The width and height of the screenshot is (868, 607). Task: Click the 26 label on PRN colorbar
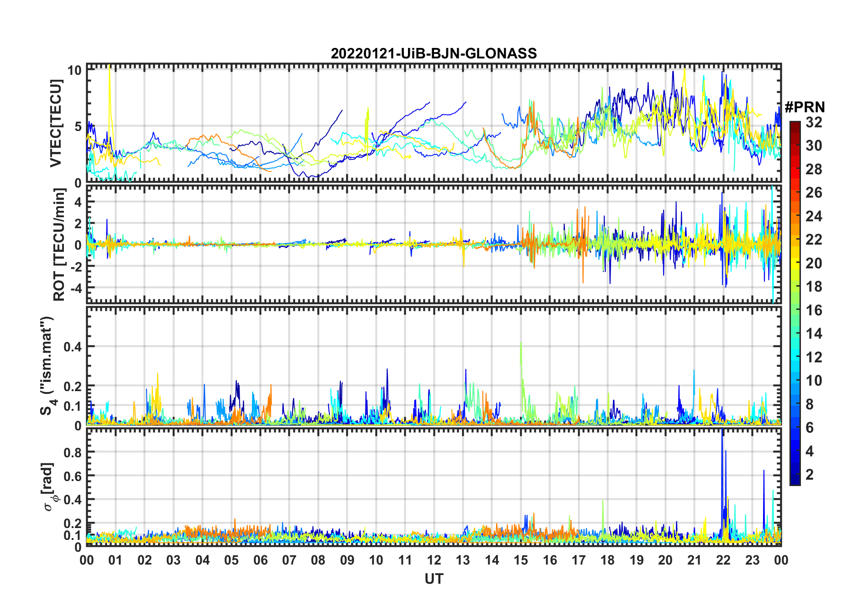[x=814, y=193]
